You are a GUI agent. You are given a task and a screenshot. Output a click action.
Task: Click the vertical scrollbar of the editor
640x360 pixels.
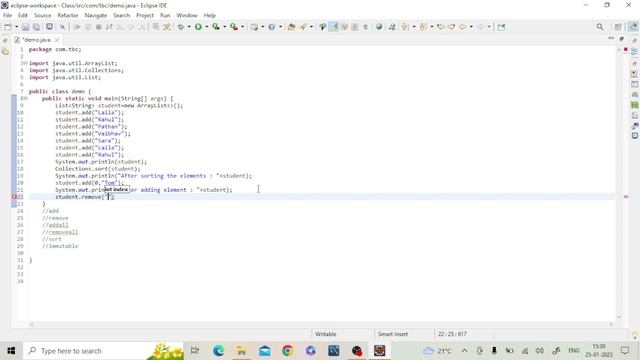(x=619, y=182)
